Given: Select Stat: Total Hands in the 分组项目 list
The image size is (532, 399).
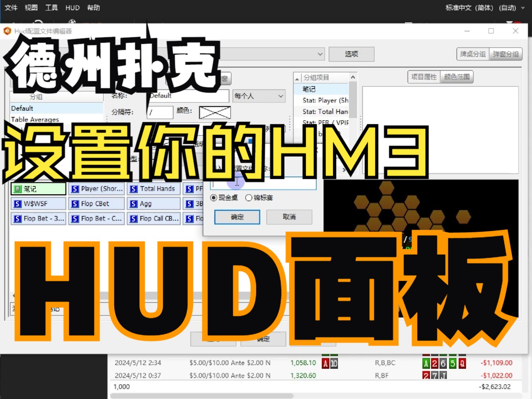Looking at the screenshot, I should point(321,111).
